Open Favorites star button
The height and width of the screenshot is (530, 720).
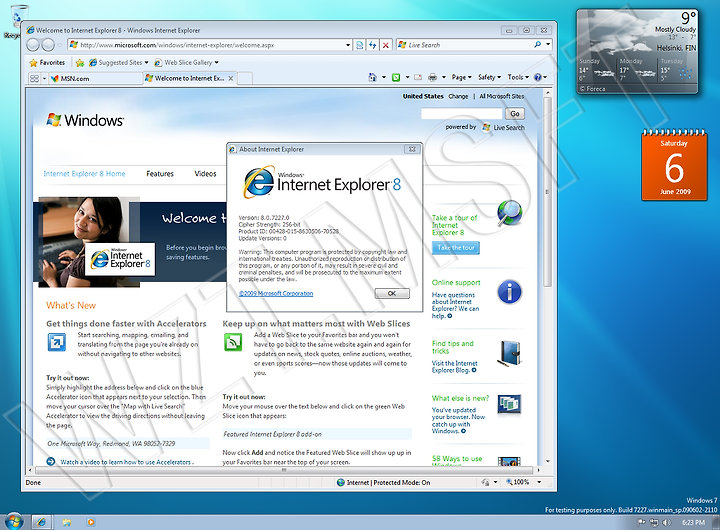coord(47,62)
